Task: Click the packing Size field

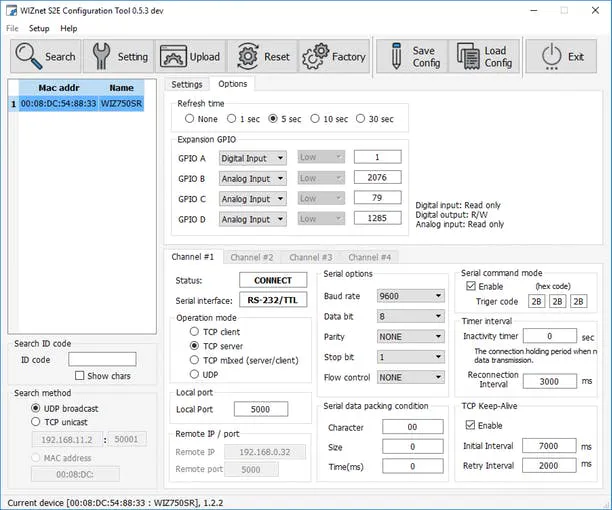Action: coord(413,446)
